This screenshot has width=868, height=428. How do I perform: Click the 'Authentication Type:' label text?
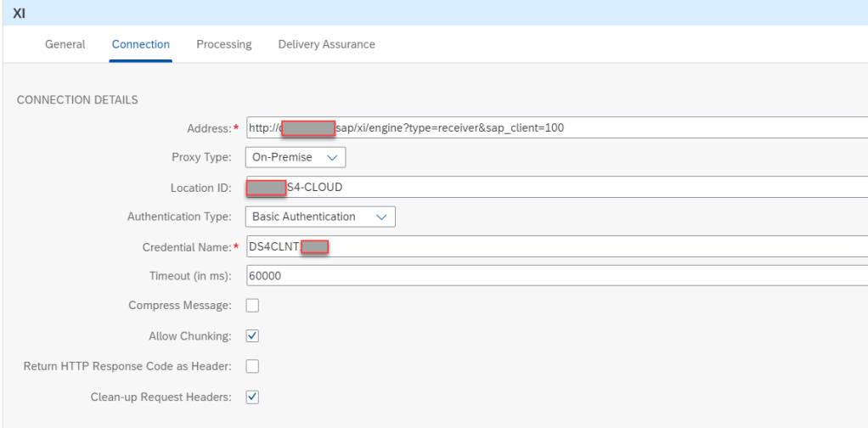(178, 217)
